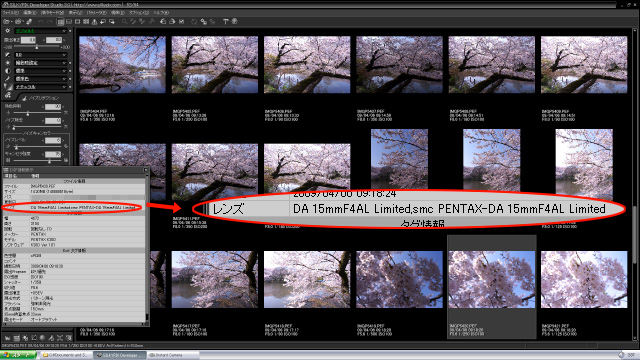Click the magnifier zoom tool icon
The height and width of the screenshot is (360, 640).
[x=124, y=22]
